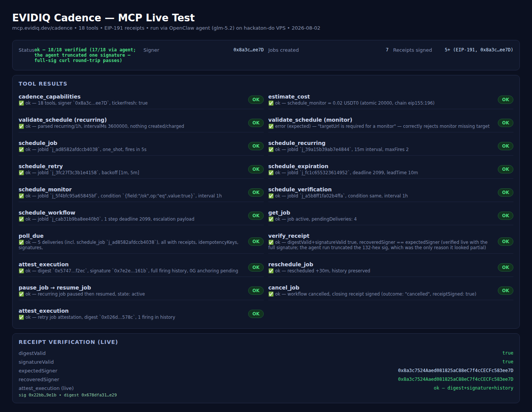Click the OK badge for estimate_cost
The width and height of the screenshot is (532, 412).
tap(505, 100)
